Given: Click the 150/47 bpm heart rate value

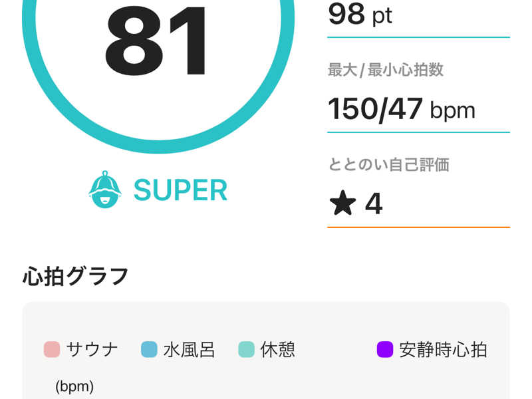Looking at the screenshot, I should coord(402,109).
